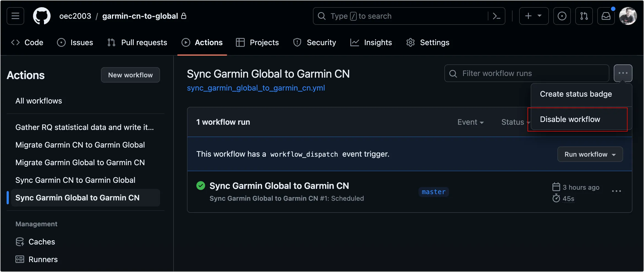Image resolution: width=644 pixels, height=272 pixels.
Task: Click the private repository lock icon
Action: [184, 16]
